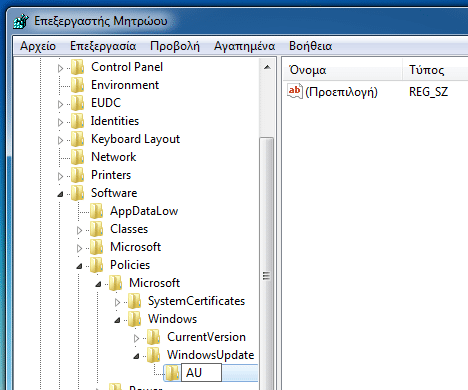Select the AppDataLow key
468x390 pixels.
144,211
